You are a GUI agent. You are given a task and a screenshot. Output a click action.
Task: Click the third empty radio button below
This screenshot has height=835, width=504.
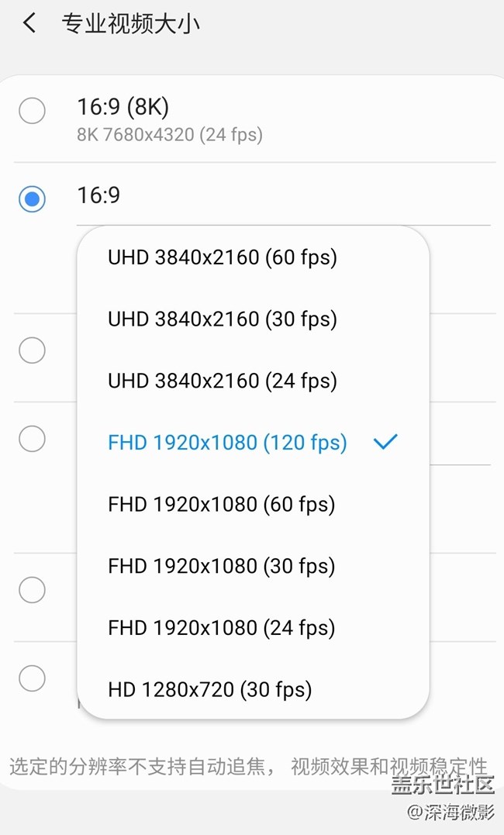[32, 590]
